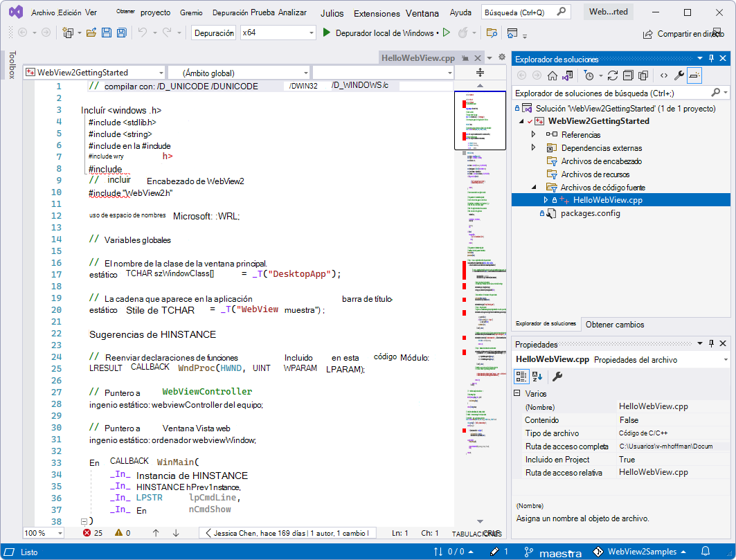Toggle the categorized view in Propiedades panel

[x=521, y=377]
